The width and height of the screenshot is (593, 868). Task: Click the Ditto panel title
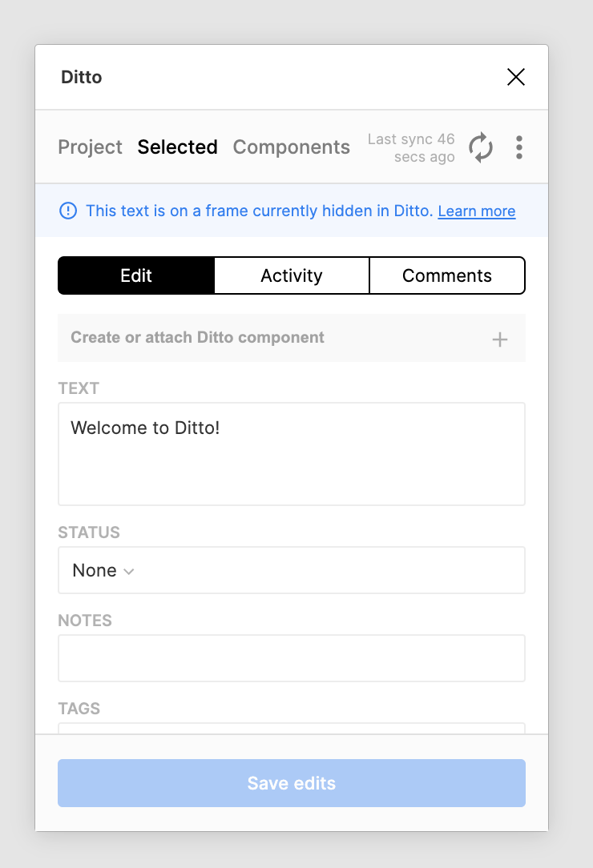click(82, 78)
